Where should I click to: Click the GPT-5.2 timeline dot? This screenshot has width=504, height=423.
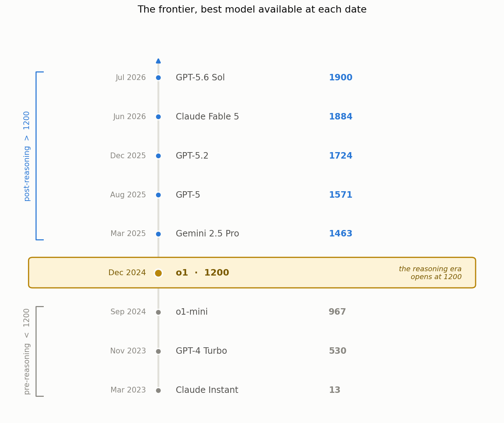click(x=158, y=156)
